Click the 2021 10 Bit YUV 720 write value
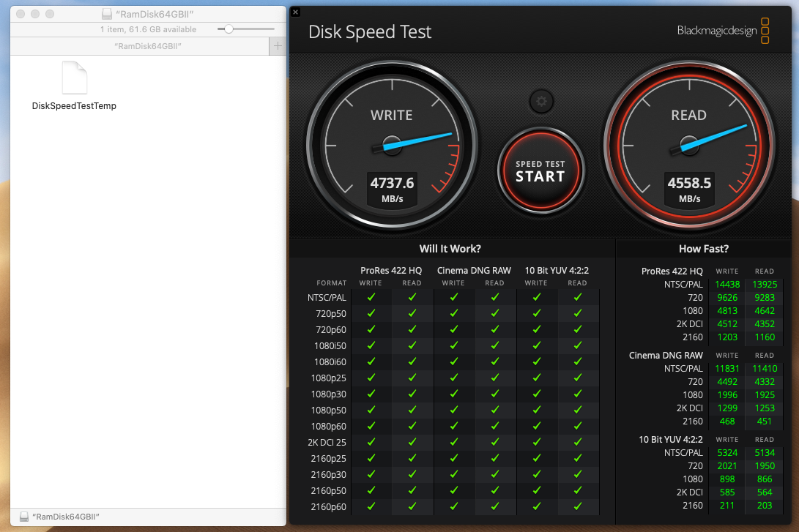This screenshot has width=799, height=532. 727,466
